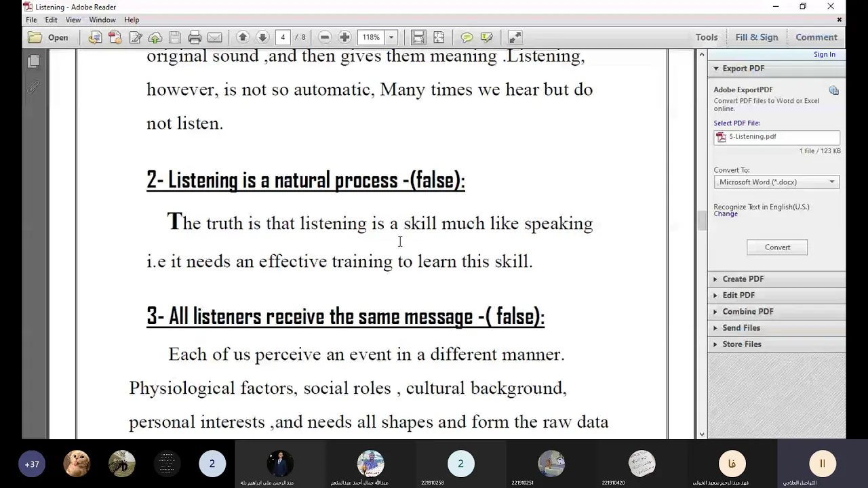Open the Window menu
The width and height of the screenshot is (868, 488).
coord(102,20)
